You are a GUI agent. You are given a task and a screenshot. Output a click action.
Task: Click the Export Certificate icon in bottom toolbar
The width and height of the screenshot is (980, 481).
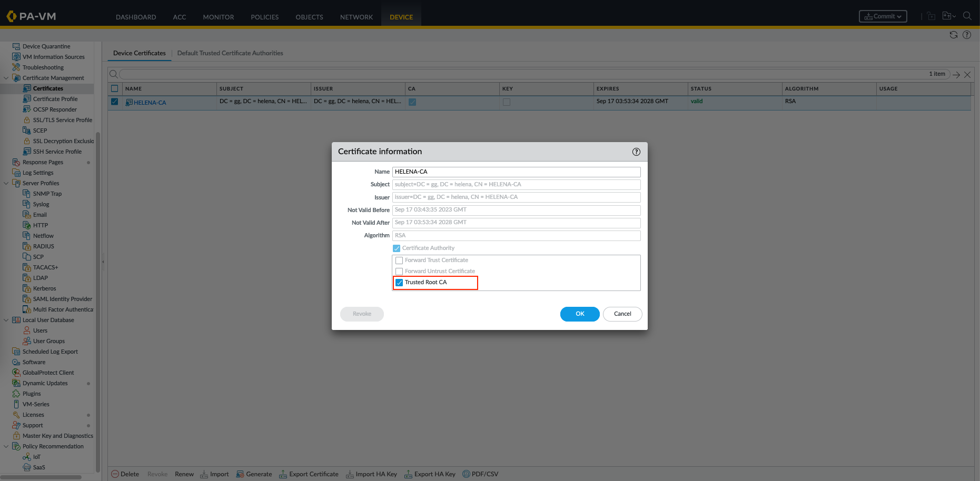[283, 474]
